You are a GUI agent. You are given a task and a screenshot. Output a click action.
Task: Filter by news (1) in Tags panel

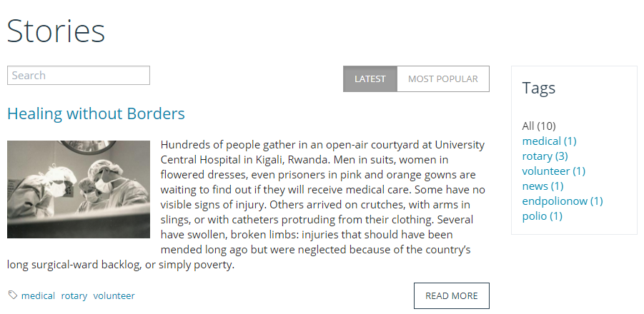point(543,186)
